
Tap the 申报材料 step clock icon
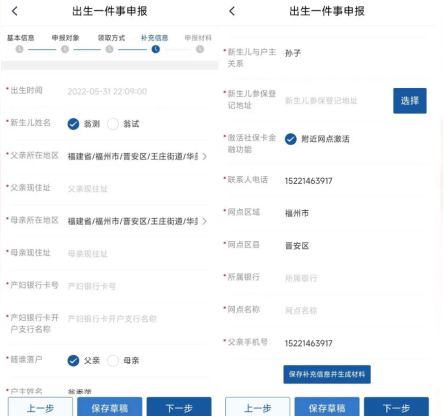(x=200, y=49)
